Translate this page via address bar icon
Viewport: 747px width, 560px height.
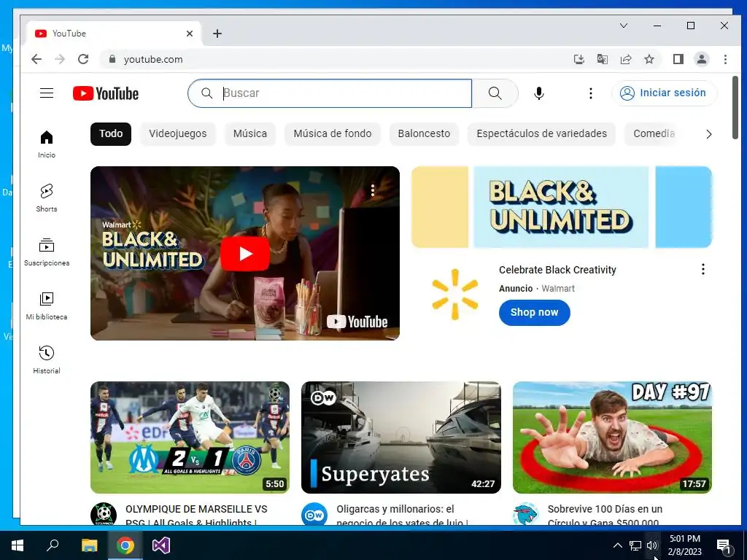(602, 60)
